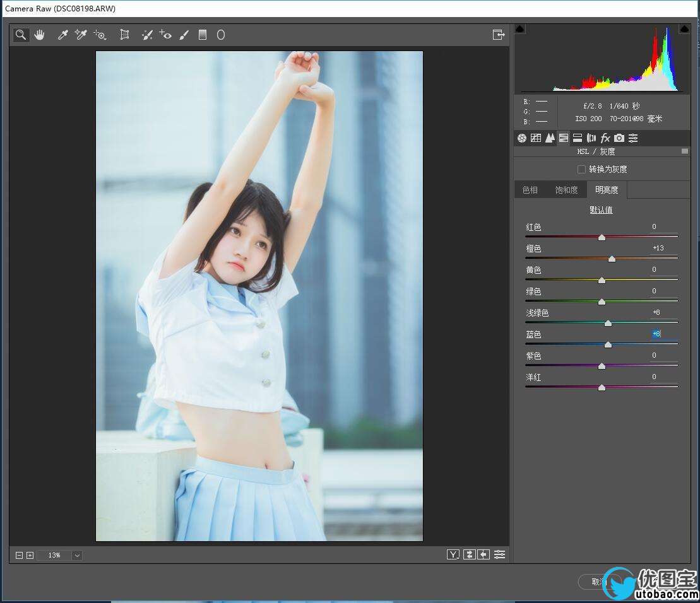
Task: Toggle current panel settings and defaults
Action: pos(499,554)
